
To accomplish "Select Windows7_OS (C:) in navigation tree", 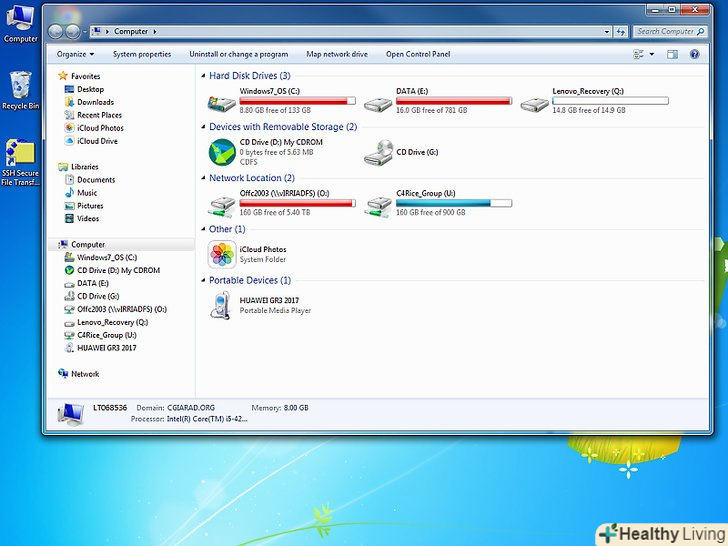I will (106, 257).
